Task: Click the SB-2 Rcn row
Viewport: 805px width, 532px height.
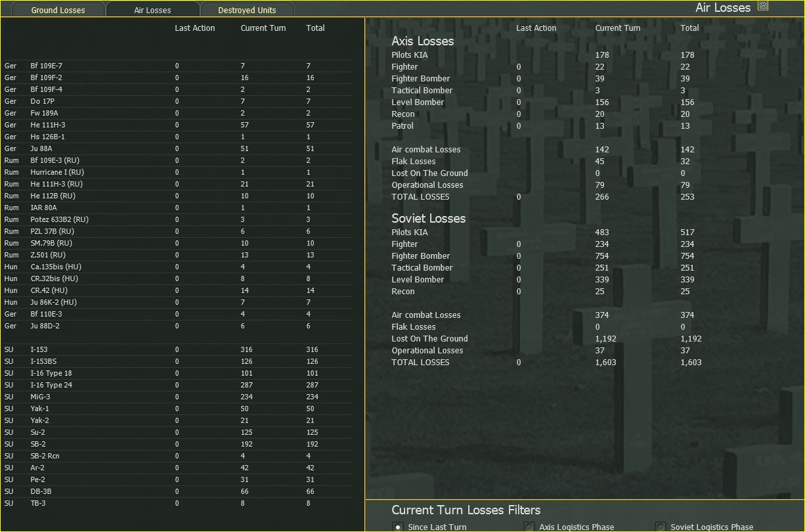Action: [x=177, y=456]
